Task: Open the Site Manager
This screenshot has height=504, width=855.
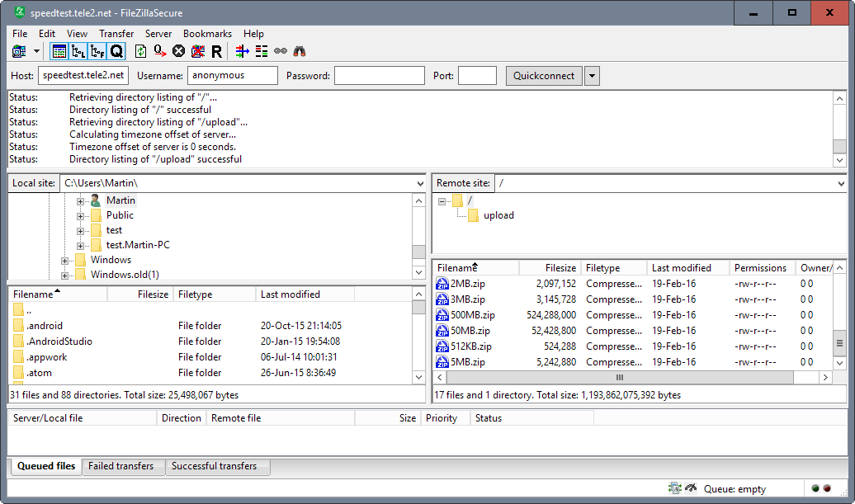Action: tap(20, 51)
